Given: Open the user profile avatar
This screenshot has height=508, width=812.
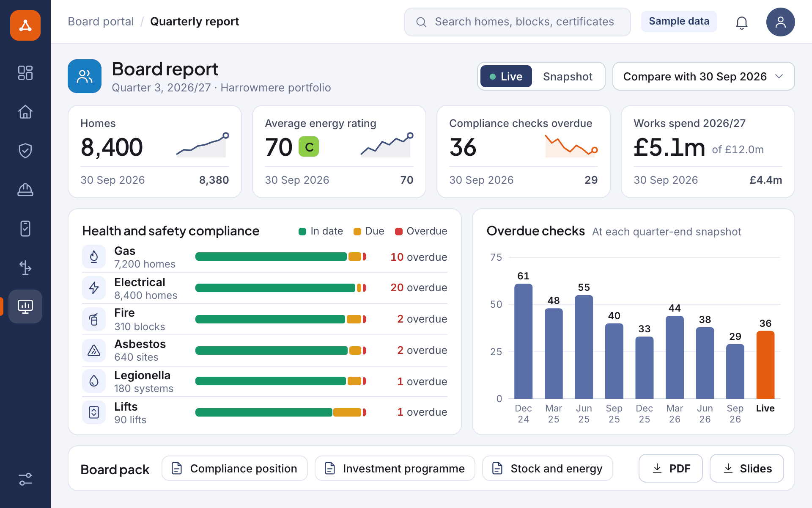Looking at the screenshot, I should click(x=781, y=22).
